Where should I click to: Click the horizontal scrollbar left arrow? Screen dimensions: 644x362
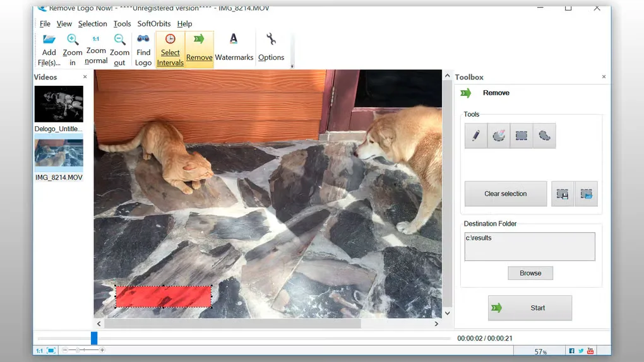98,324
